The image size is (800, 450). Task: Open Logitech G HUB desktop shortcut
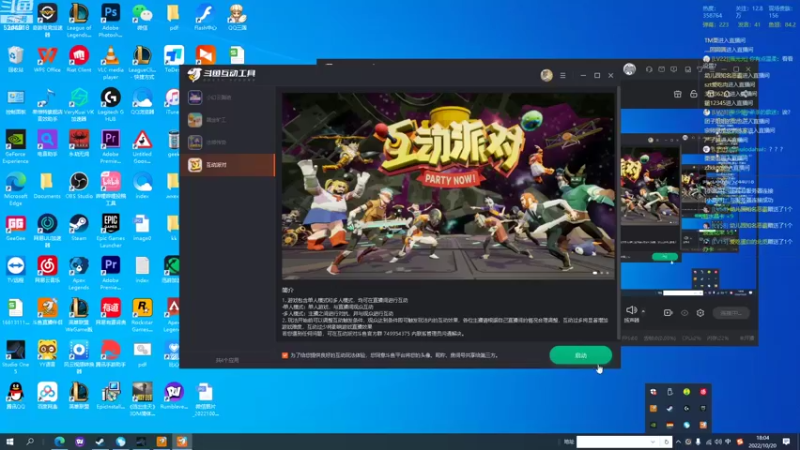point(110,105)
